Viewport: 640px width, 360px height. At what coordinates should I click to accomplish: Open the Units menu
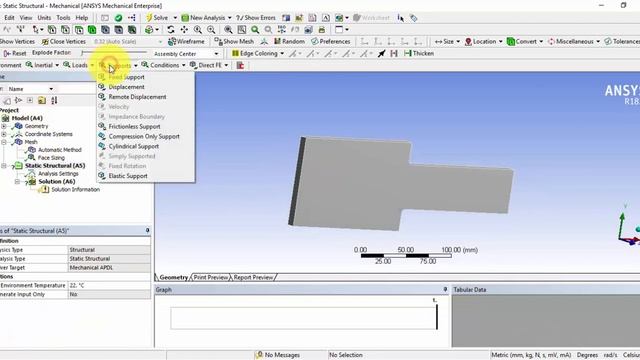pos(44,18)
